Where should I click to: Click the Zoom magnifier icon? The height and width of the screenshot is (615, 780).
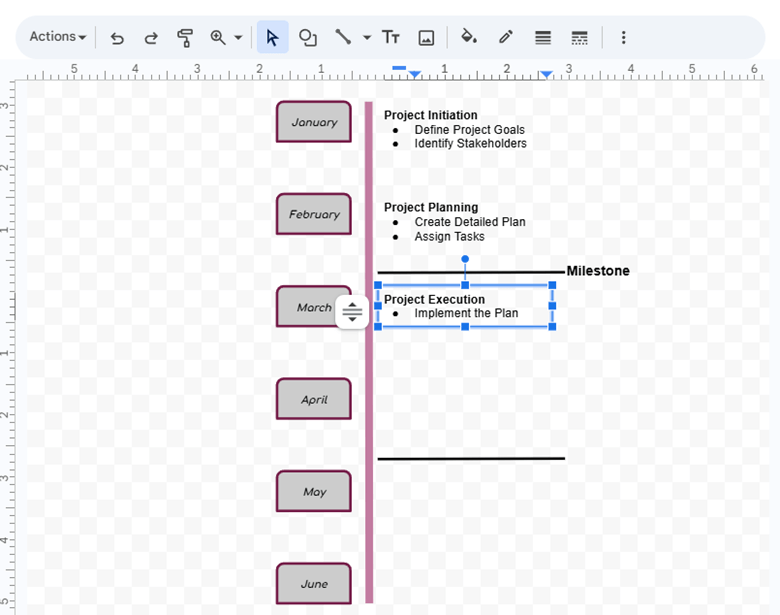coord(218,37)
